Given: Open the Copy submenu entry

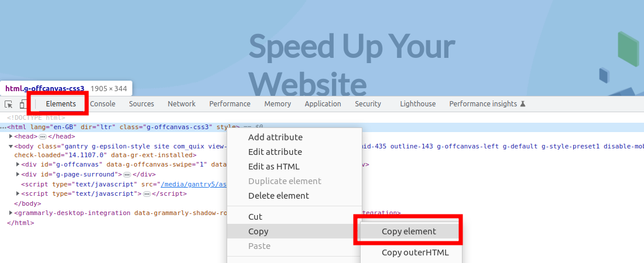Looking at the screenshot, I should (x=294, y=231).
